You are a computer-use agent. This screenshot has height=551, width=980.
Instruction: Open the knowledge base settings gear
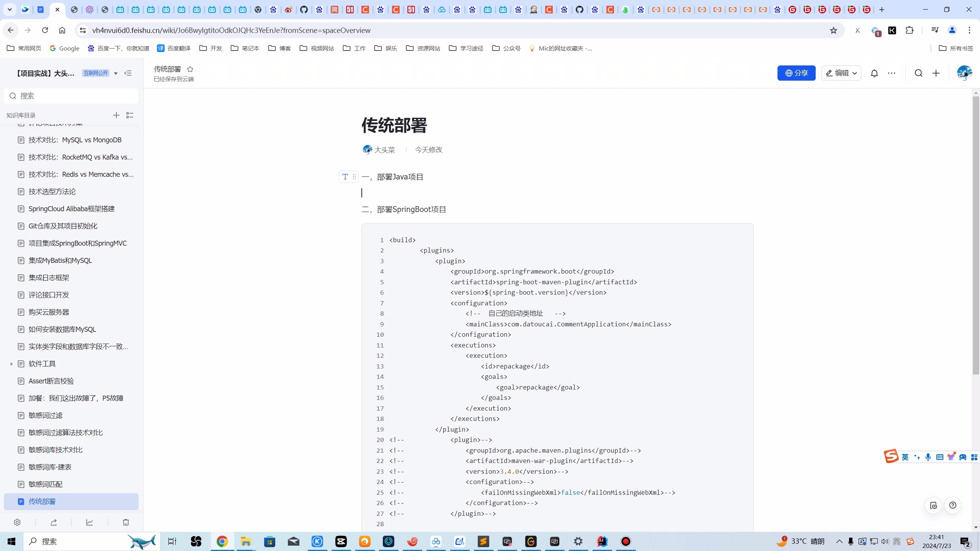[x=17, y=522]
